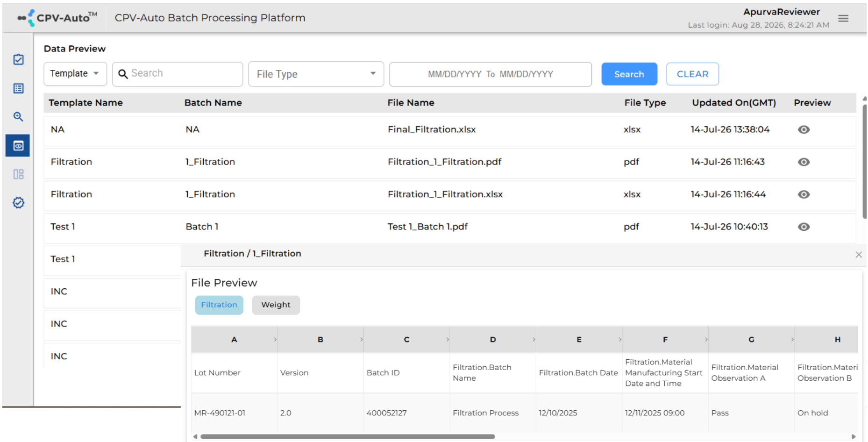Select the column G header
This screenshot has height=442, width=868.
tap(751, 340)
